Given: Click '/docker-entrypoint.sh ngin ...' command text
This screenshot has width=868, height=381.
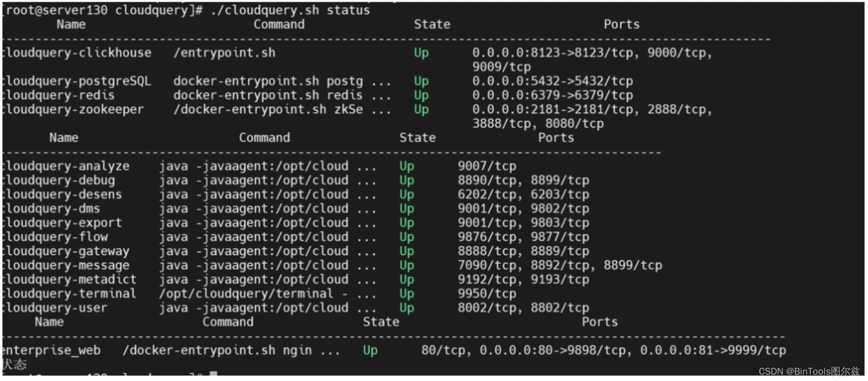Looking at the screenshot, I should point(231,351).
